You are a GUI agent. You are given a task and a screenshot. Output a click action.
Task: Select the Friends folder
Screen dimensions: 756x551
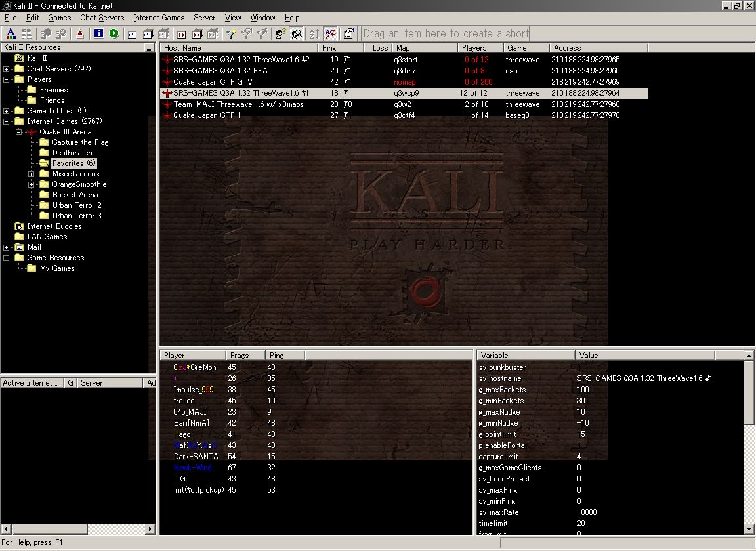pyautogui.click(x=52, y=100)
